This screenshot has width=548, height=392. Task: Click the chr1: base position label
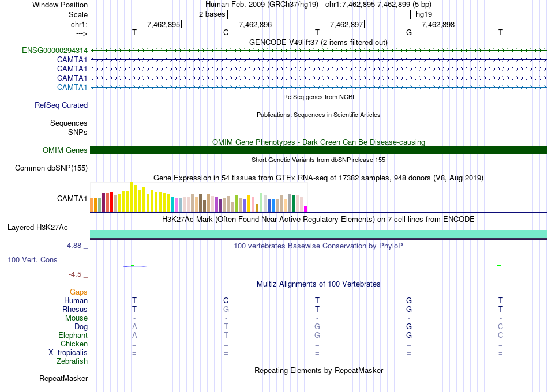click(x=80, y=24)
